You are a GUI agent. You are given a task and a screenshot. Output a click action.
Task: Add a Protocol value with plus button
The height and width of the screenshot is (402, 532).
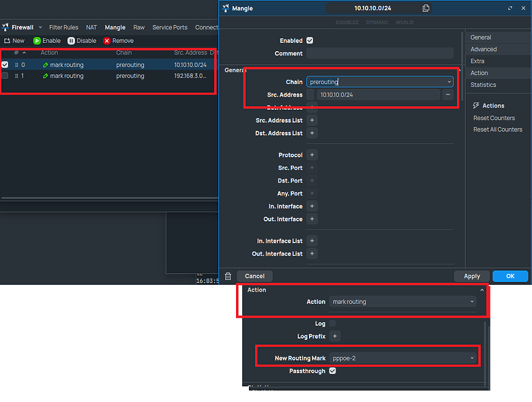click(312, 155)
